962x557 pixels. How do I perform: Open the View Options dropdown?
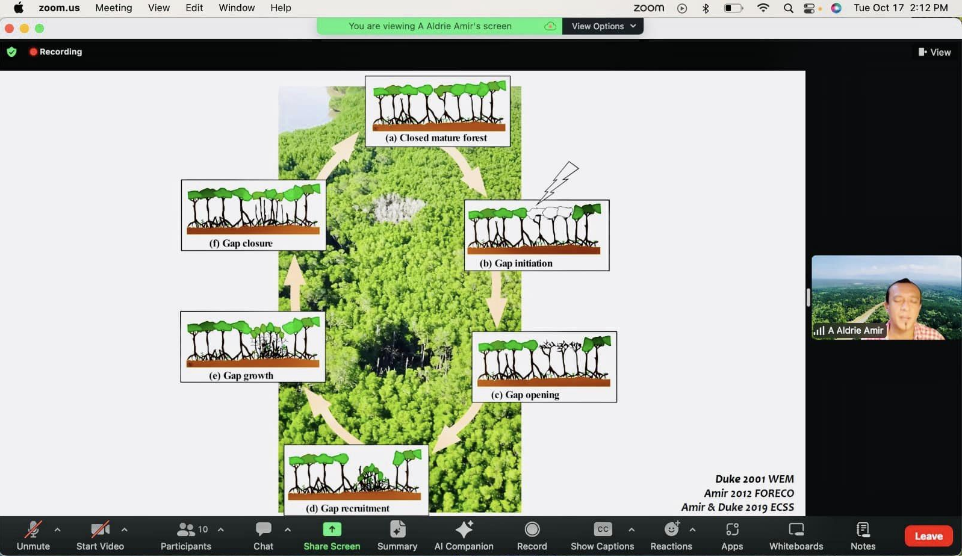603,26
